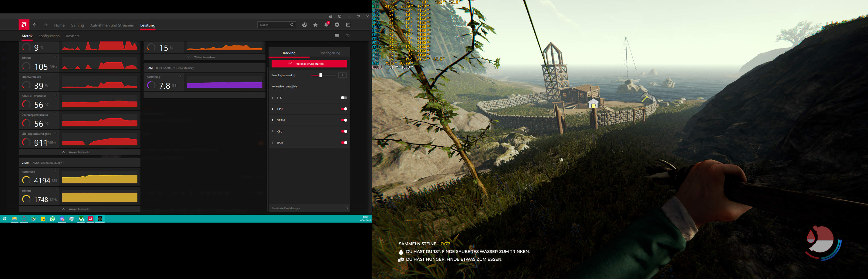Switch to the list view icon
Viewport: 868px width, 279px height.
tap(337, 36)
